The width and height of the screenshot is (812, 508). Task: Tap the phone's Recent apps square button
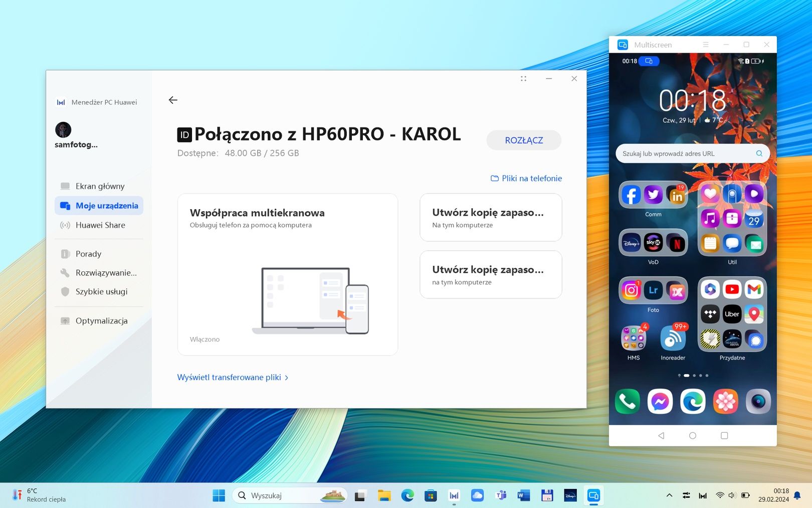coord(724,436)
